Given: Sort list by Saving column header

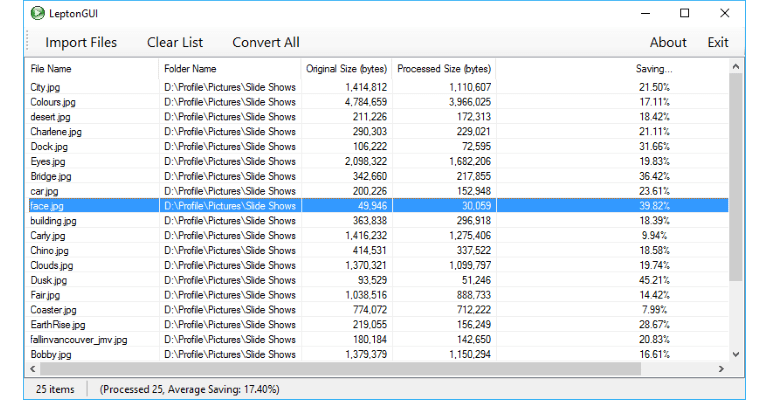Looking at the screenshot, I should [x=653, y=69].
